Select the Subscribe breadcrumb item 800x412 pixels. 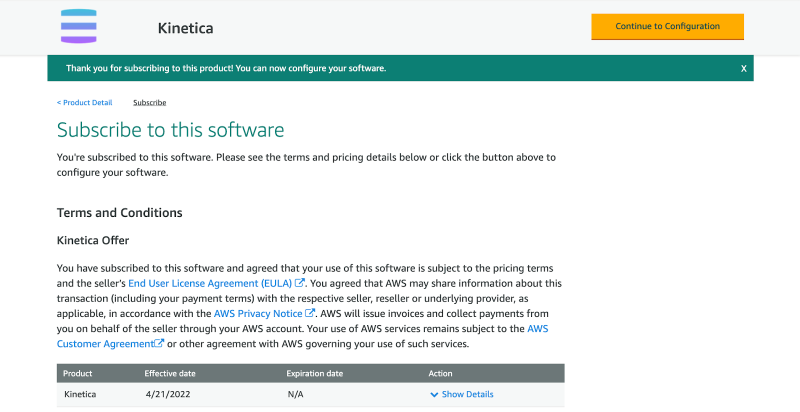[x=149, y=102]
